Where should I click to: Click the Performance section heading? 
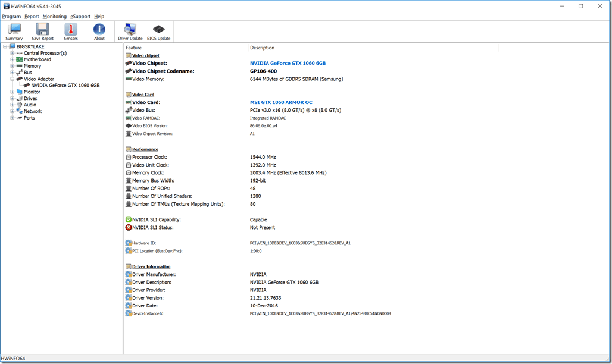click(x=145, y=149)
